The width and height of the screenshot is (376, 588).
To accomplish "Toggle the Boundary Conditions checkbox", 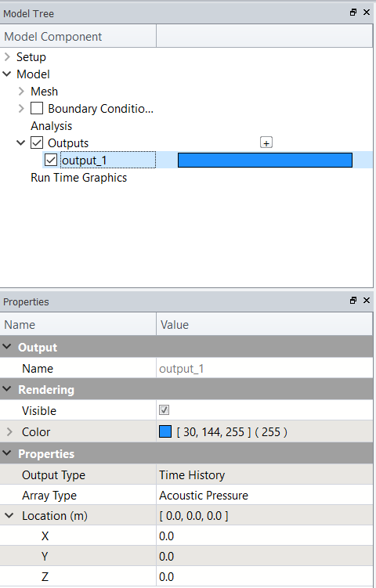I will click(37, 108).
